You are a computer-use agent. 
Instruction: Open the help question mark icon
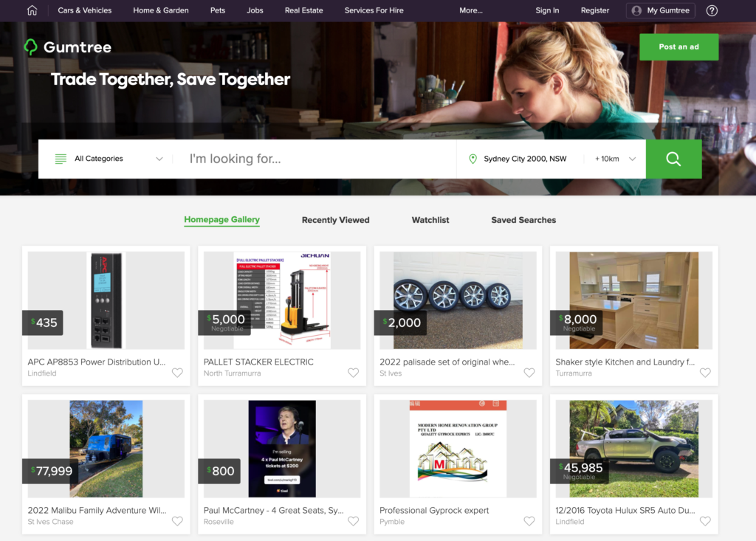711,10
